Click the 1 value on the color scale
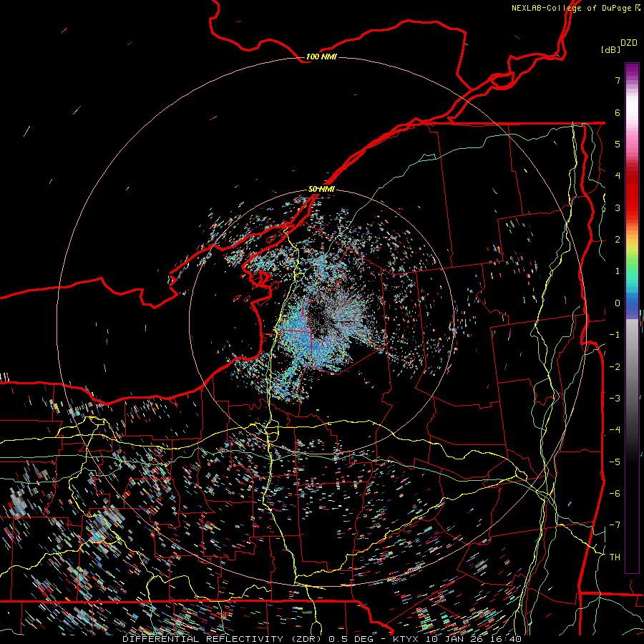This screenshot has width=644, height=644. (618, 271)
